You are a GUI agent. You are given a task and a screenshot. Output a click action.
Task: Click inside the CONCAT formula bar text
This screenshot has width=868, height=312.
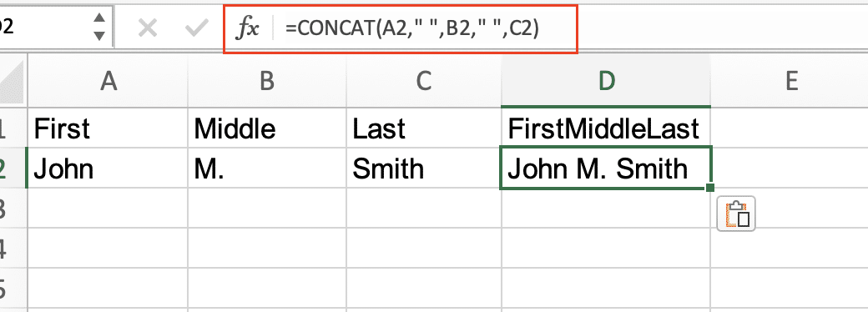[x=411, y=28]
